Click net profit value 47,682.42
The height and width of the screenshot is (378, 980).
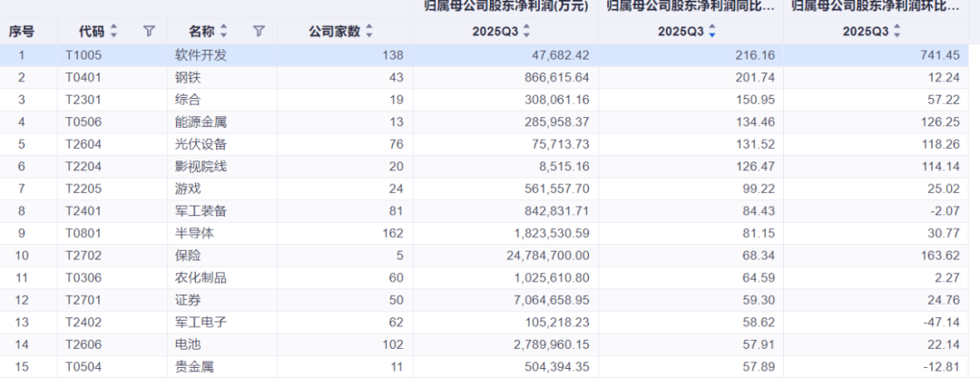562,55
